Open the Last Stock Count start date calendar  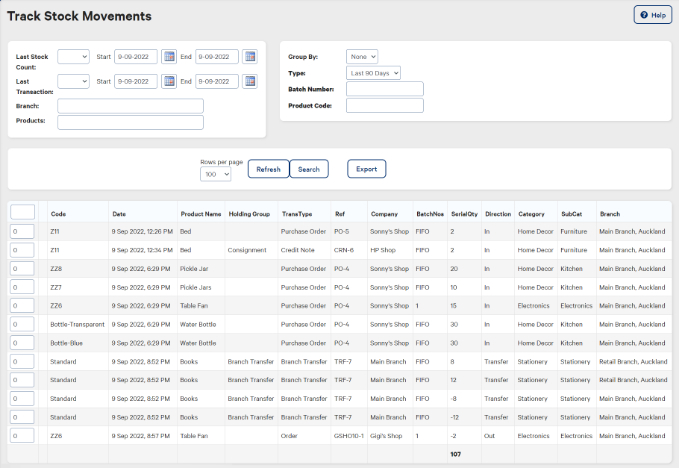click(170, 56)
